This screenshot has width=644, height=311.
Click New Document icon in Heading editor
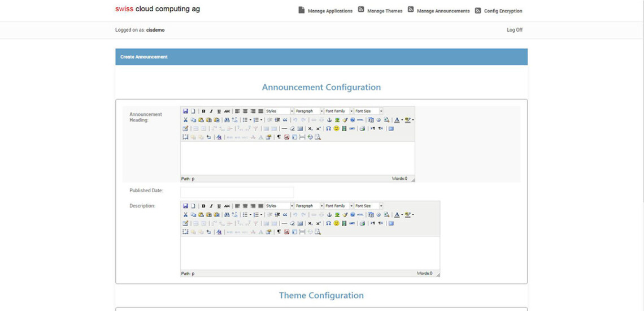193,111
